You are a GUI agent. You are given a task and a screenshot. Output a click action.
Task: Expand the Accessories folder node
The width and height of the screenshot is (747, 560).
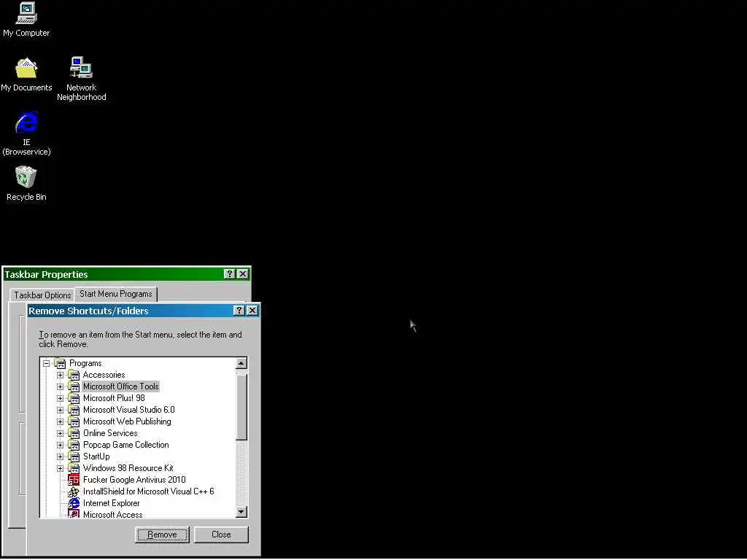coord(60,376)
